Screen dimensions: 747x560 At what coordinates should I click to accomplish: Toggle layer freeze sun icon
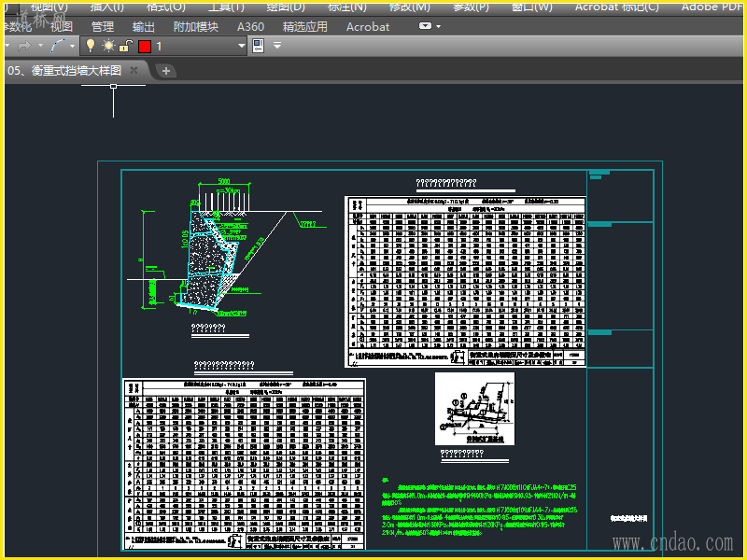coord(108,46)
